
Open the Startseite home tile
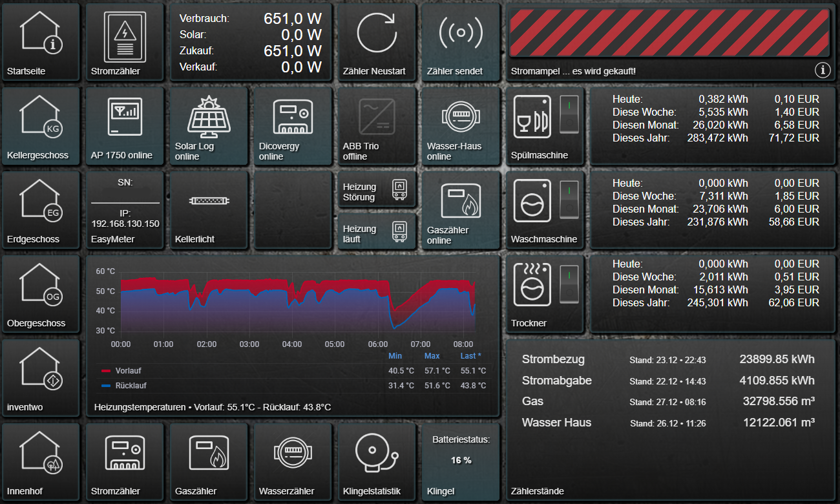(x=41, y=42)
